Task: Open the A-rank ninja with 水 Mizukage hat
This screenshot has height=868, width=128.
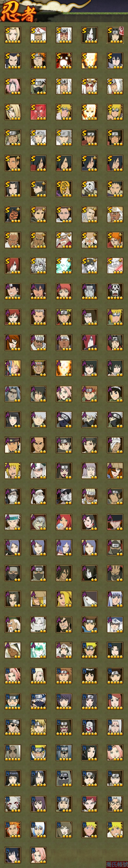Action: point(115,624)
